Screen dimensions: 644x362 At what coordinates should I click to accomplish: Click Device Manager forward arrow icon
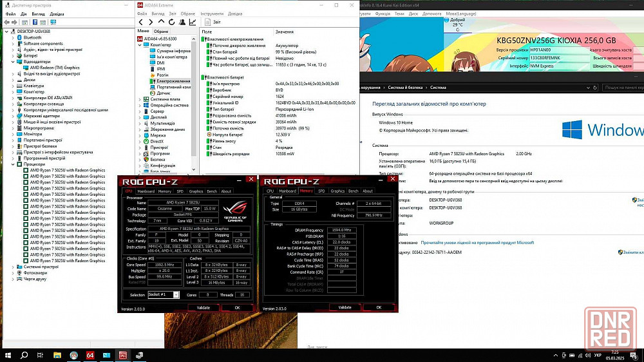pos(14,22)
